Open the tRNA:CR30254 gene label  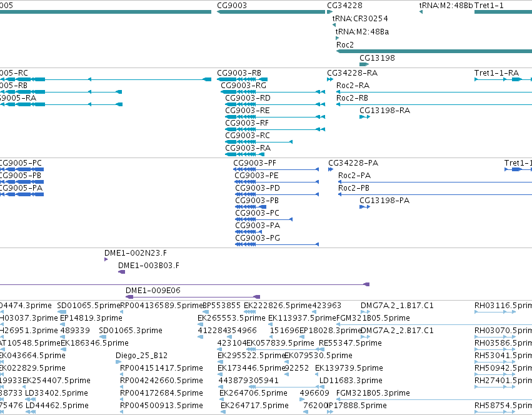(x=360, y=18)
